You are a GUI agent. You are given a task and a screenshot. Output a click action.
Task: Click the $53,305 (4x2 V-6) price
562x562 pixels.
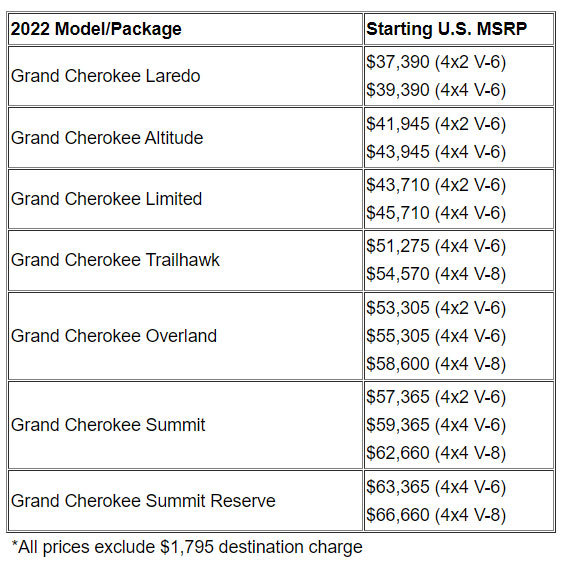tap(436, 308)
